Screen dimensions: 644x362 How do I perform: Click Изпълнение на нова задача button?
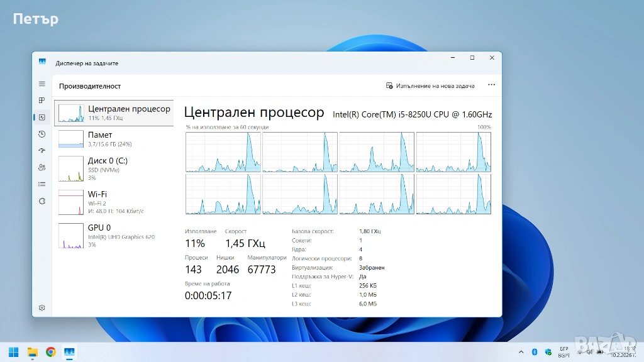[431, 85]
